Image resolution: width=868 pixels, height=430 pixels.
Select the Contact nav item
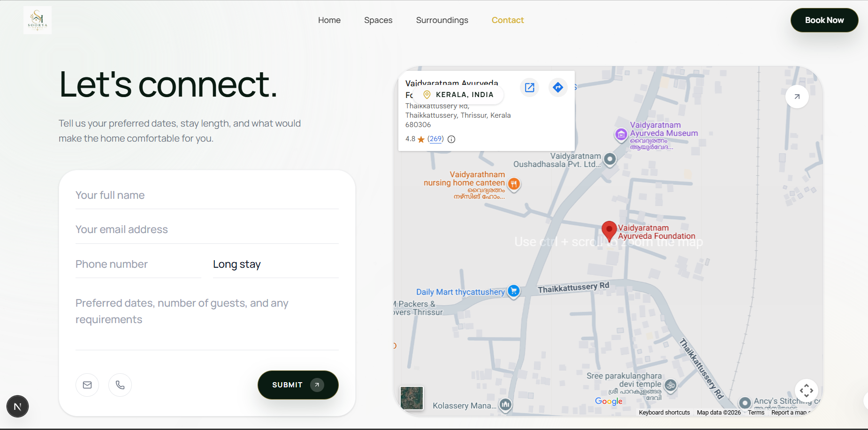pos(508,20)
